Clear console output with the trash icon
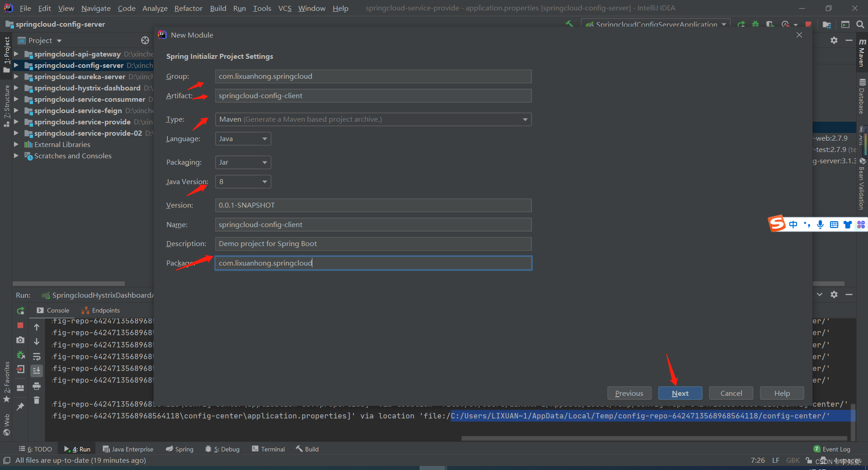Viewport: 868px width, 470px height. [37, 400]
